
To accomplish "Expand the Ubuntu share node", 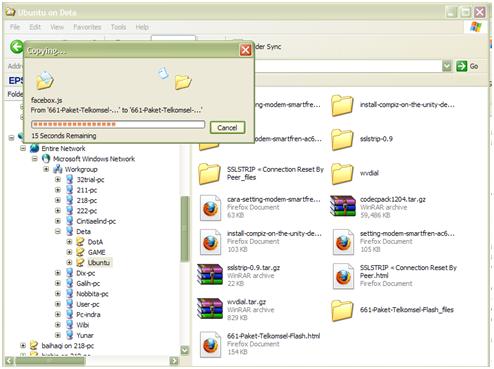I will [70, 263].
